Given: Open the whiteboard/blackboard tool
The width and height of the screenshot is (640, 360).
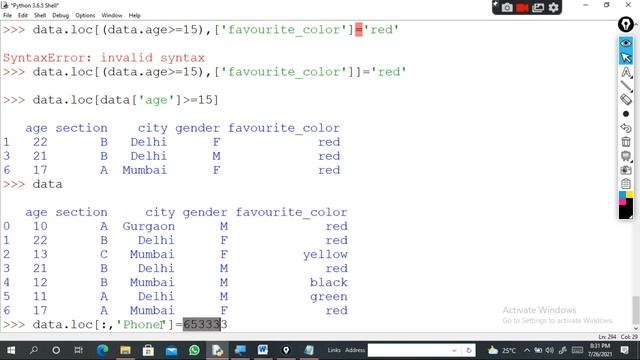Looking at the screenshot, I should 626,156.
